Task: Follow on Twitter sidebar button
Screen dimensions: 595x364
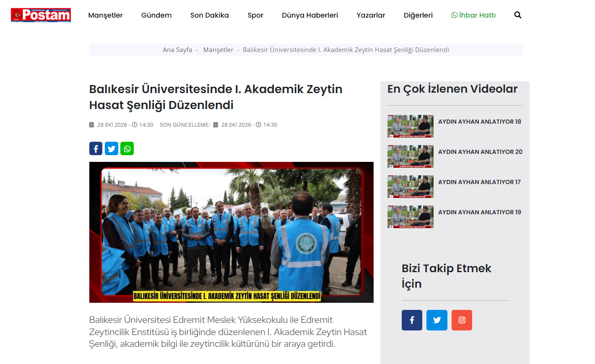Action: (x=437, y=320)
